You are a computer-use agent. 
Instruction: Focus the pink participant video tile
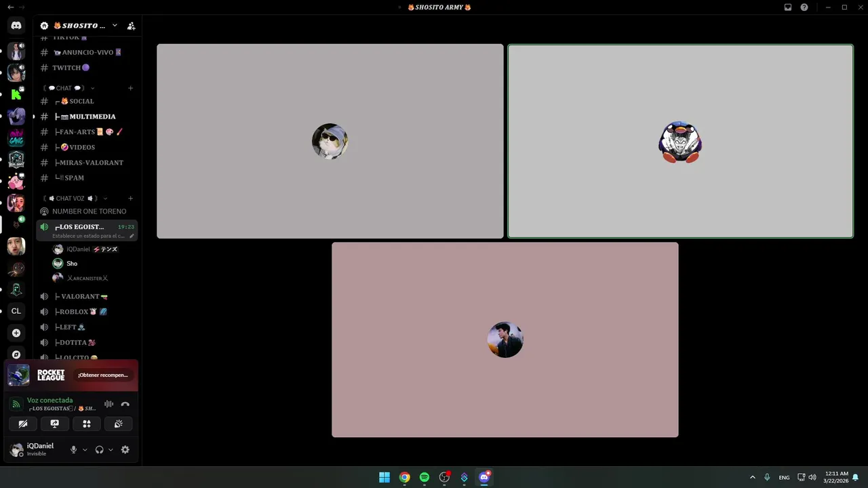pos(505,340)
